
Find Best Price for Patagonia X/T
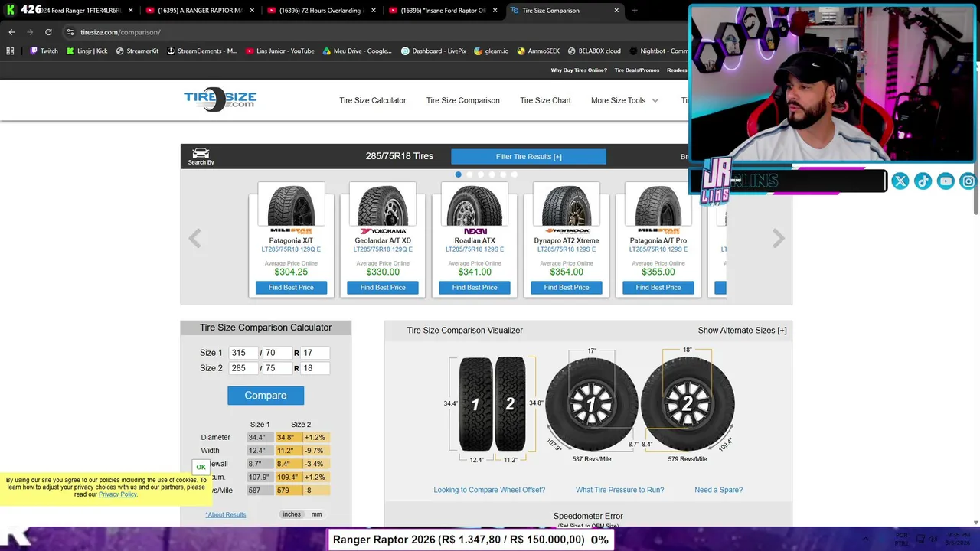tap(291, 288)
